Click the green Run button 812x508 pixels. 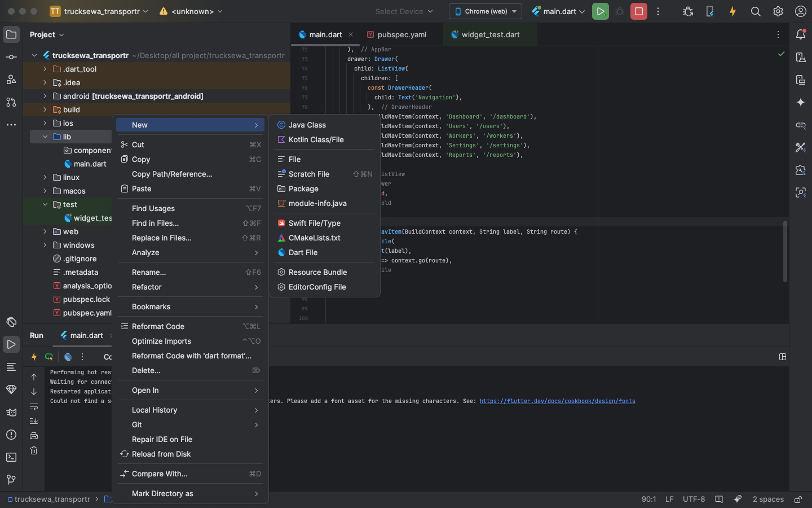coord(600,11)
